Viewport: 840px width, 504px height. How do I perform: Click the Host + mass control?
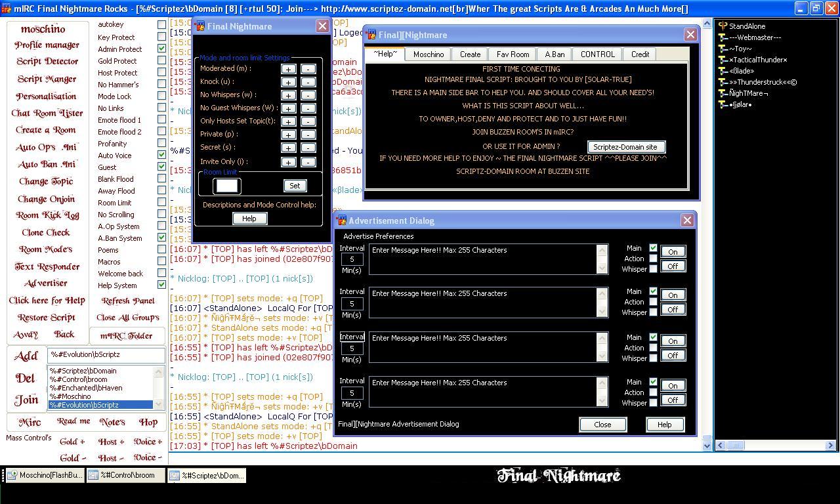(x=111, y=442)
